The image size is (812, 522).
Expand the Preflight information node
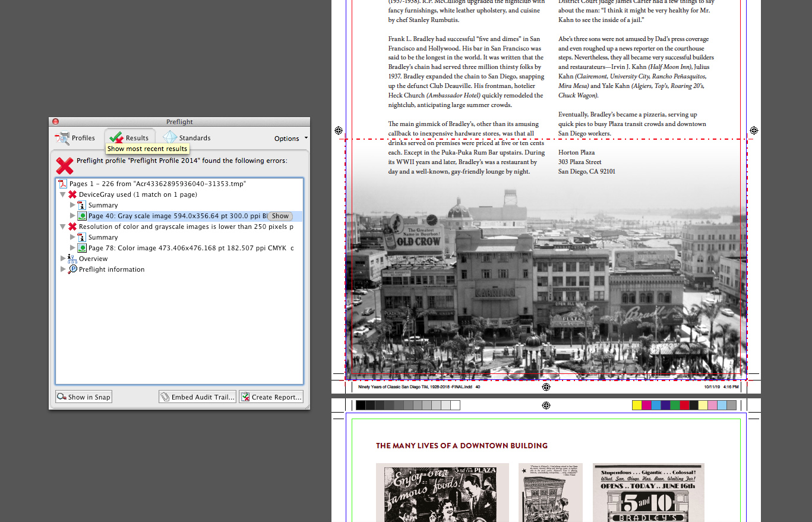click(63, 269)
